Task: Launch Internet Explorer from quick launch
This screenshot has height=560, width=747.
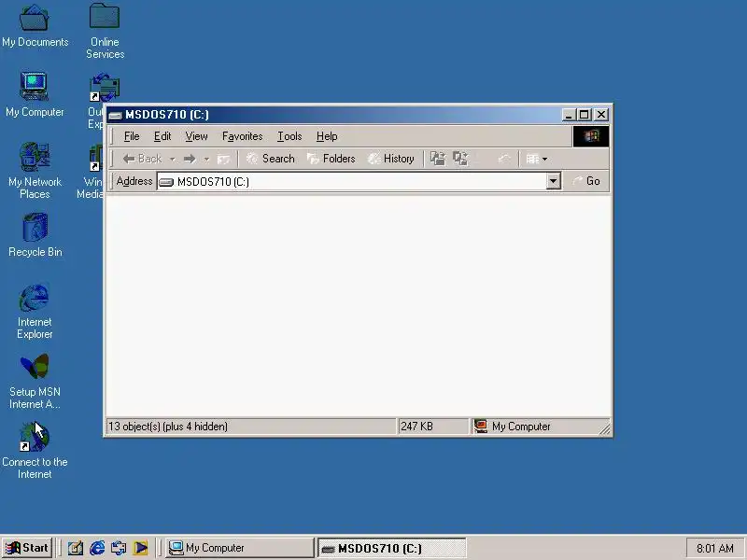Action: (97, 548)
